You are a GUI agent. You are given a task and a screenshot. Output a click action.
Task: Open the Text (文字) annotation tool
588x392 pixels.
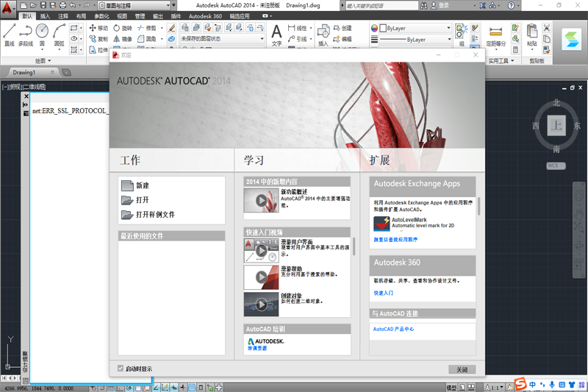[277, 35]
